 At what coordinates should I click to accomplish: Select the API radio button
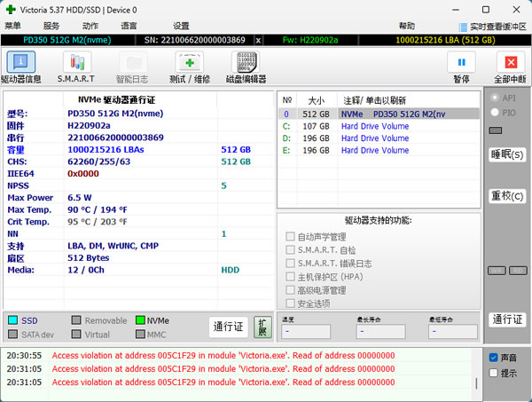496,98
